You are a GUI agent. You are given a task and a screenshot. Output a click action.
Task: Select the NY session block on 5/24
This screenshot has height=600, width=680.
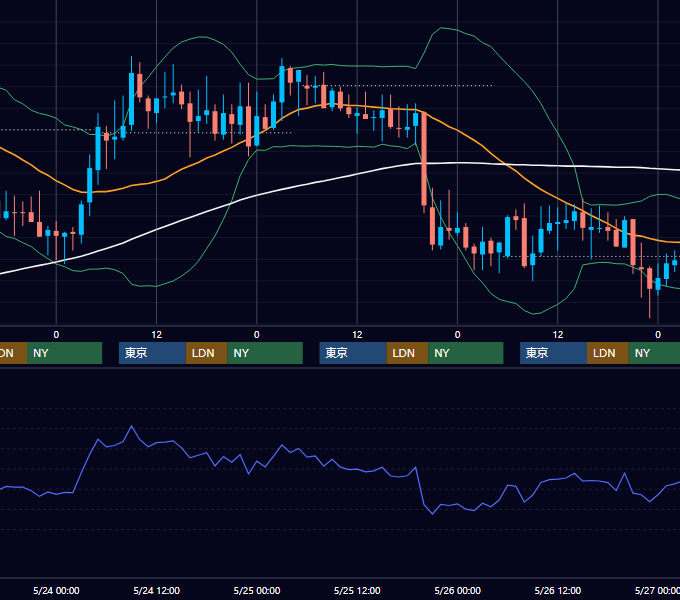[x=265, y=353]
